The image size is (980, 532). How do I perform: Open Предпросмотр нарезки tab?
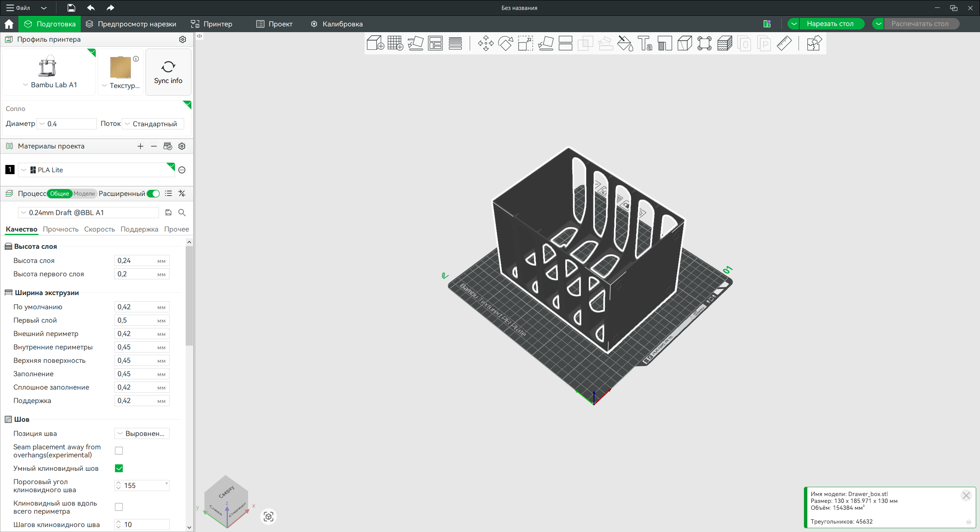(x=131, y=24)
